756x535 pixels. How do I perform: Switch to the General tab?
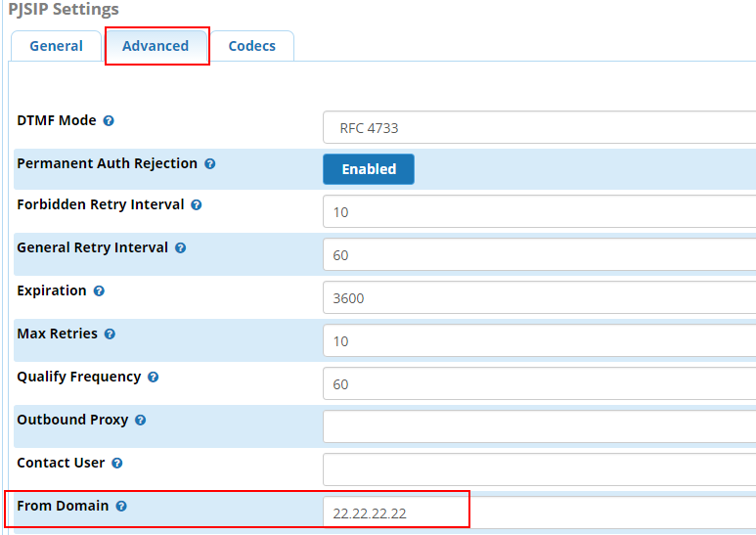pyautogui.click(x=56, y=46)
